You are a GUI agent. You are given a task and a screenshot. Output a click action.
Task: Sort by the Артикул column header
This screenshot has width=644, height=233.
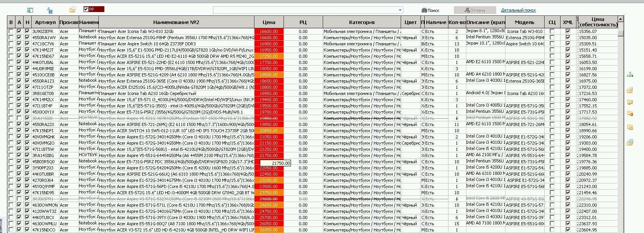tap(45, 22)
